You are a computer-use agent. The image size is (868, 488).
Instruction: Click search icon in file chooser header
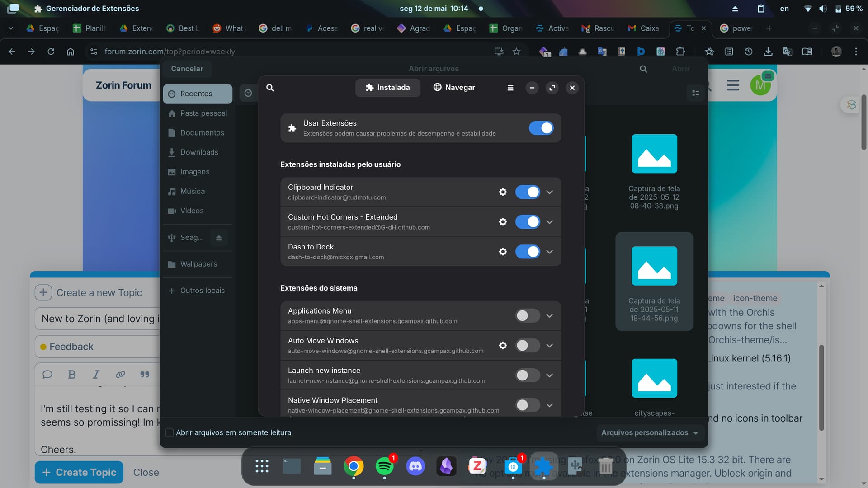point(643,69)
